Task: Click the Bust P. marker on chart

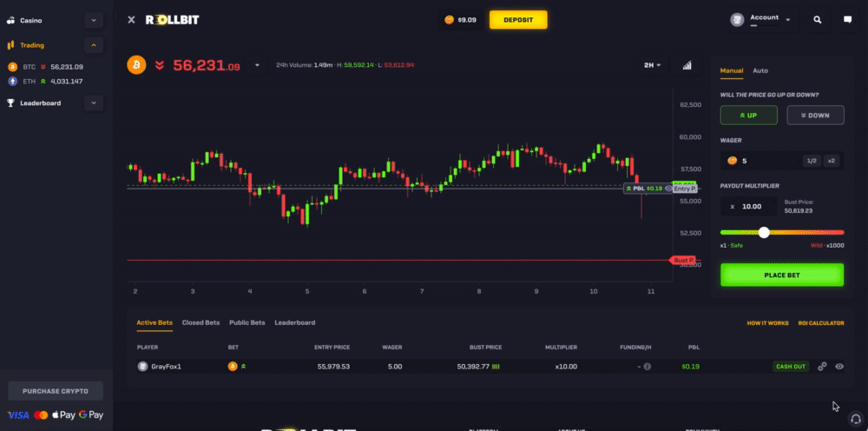Action: tap(683, 260)
